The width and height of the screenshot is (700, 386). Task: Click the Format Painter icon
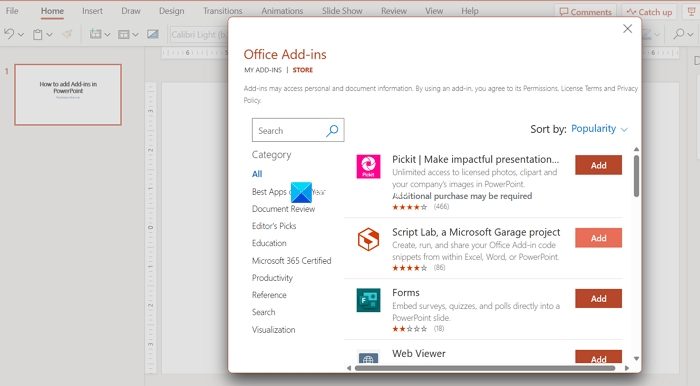(67, 34)
